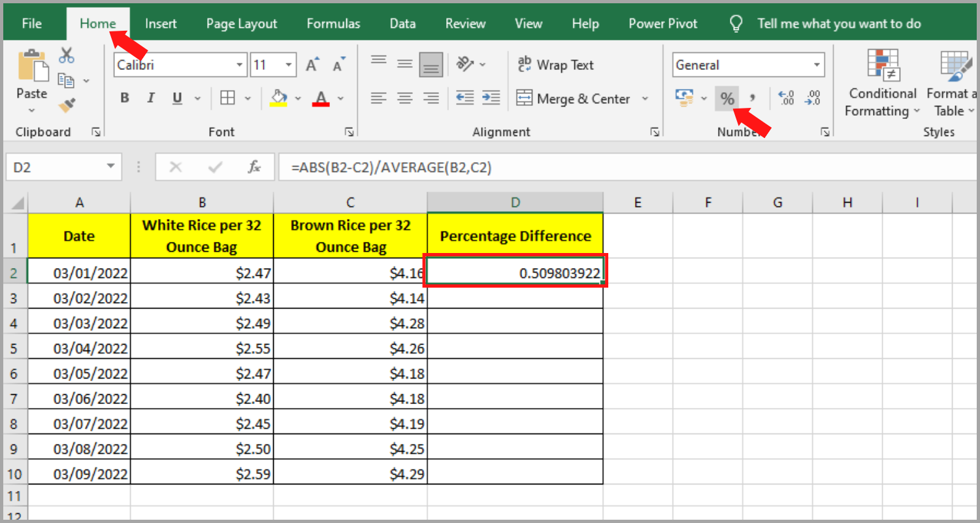Click Decrease Decimal icon
Screen dimensions: 980x523
[x=812, y=98]
